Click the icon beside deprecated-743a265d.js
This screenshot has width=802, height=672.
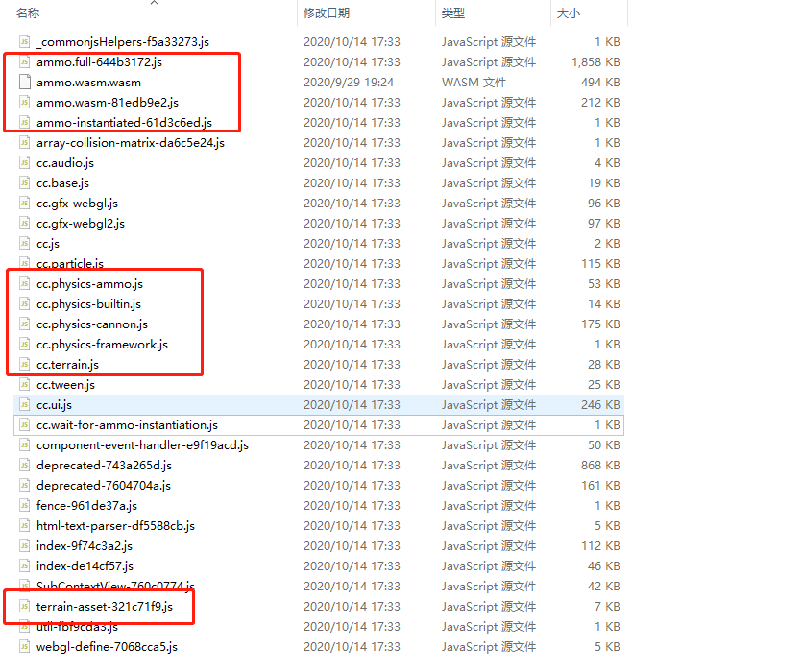coord(25,466)
